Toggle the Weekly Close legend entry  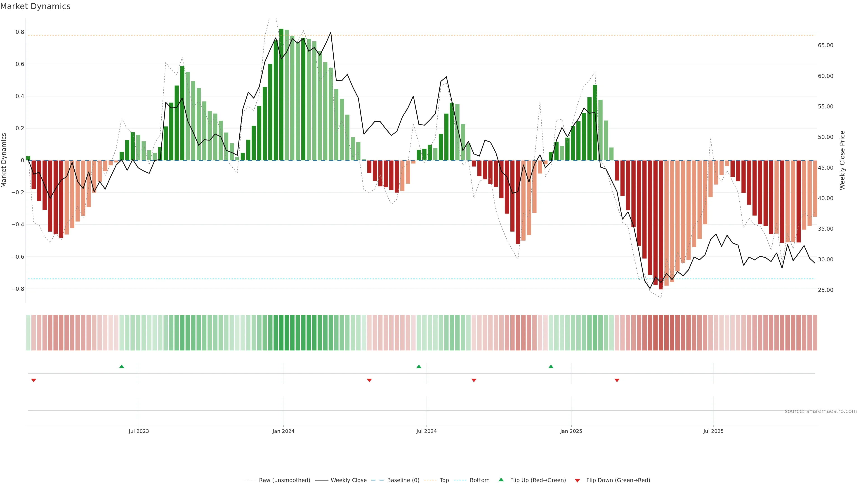(348, 480)
